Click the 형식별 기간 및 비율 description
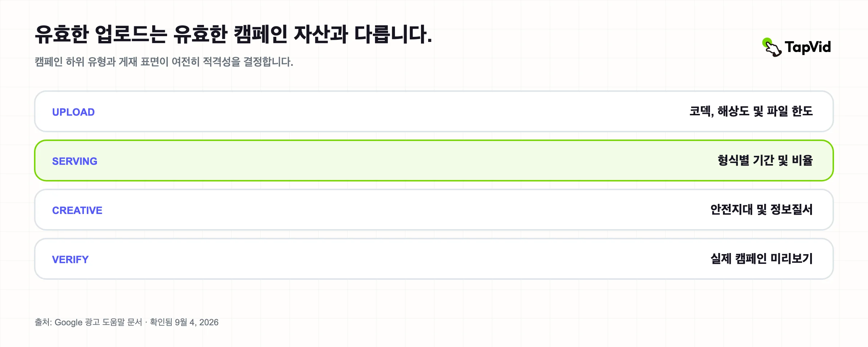The height and width of the screenshot is (347, 868). pos(765,160)
